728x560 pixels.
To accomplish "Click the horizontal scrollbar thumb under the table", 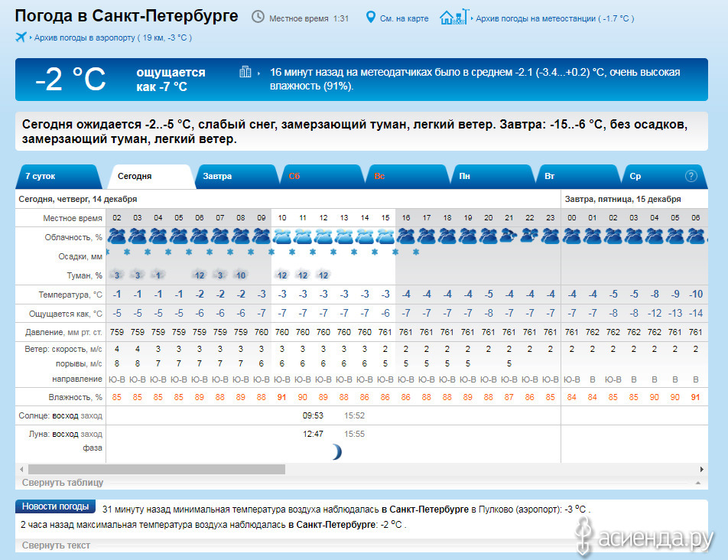I will (x=157, y=470).
